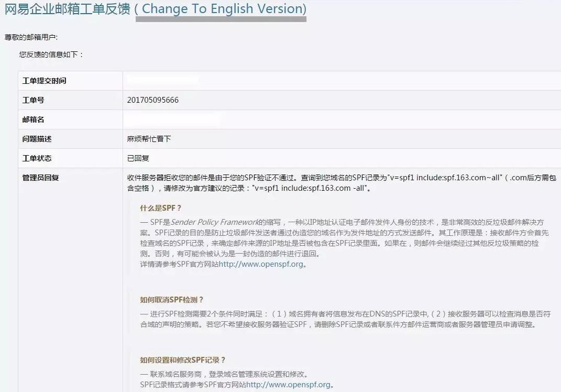Click the 尊敬的邮箱用户 greeting text

click(25, 38)
